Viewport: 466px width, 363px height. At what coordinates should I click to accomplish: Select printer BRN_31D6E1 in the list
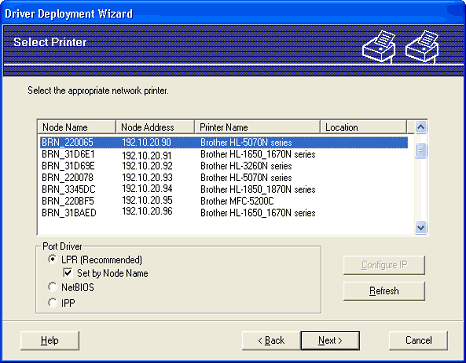click(x=223, y=154)
